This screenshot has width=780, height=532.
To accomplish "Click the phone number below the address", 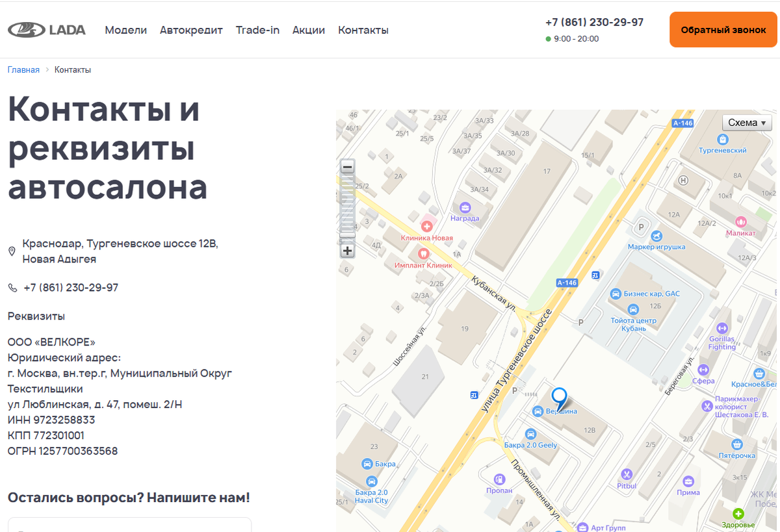I will pos(71,287).
